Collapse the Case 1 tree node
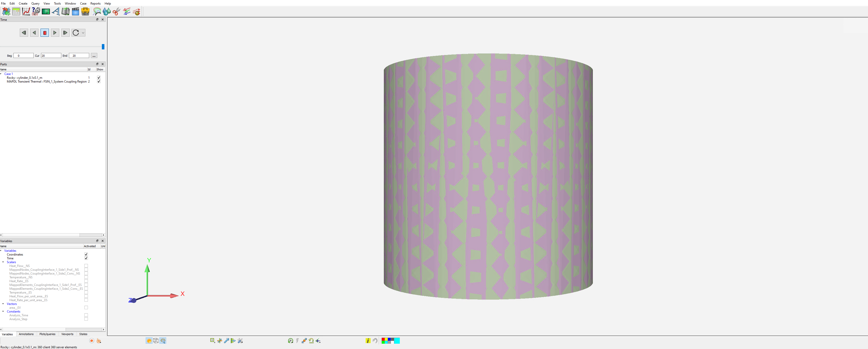 point(1,74)
